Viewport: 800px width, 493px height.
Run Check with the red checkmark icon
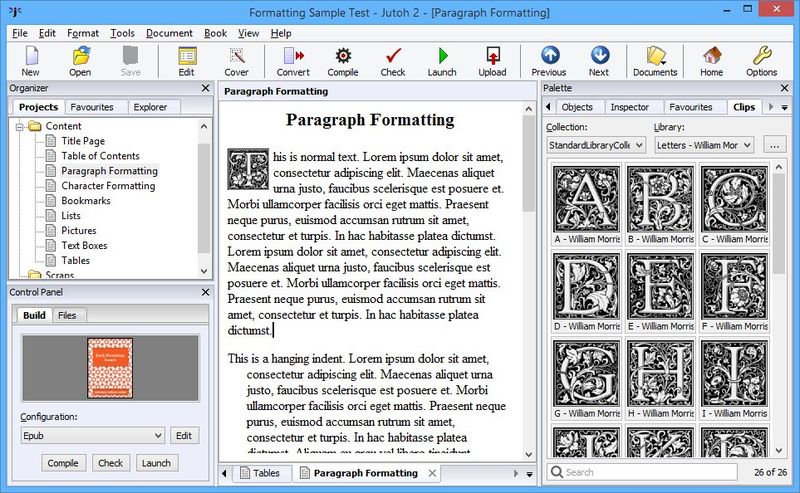click(x=393, y=58)
